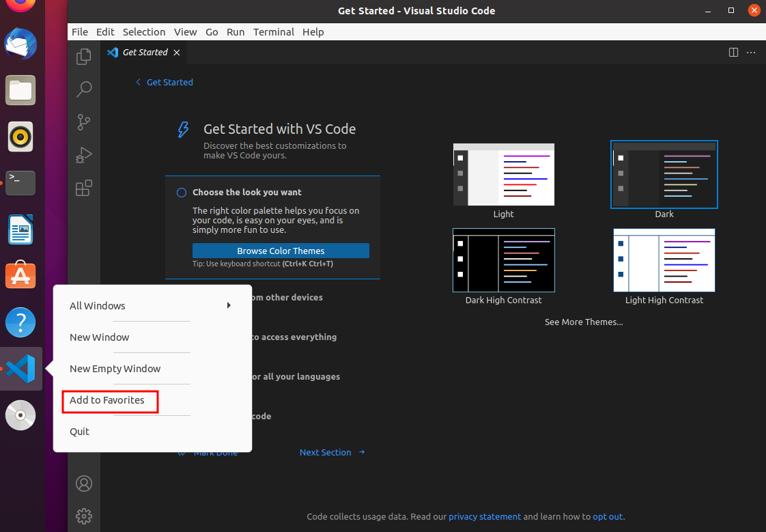The width and height of the screenshot is (766, 532).
Task: Select 'Choose the look you want' step title
Action: click(x=246, y=193)
